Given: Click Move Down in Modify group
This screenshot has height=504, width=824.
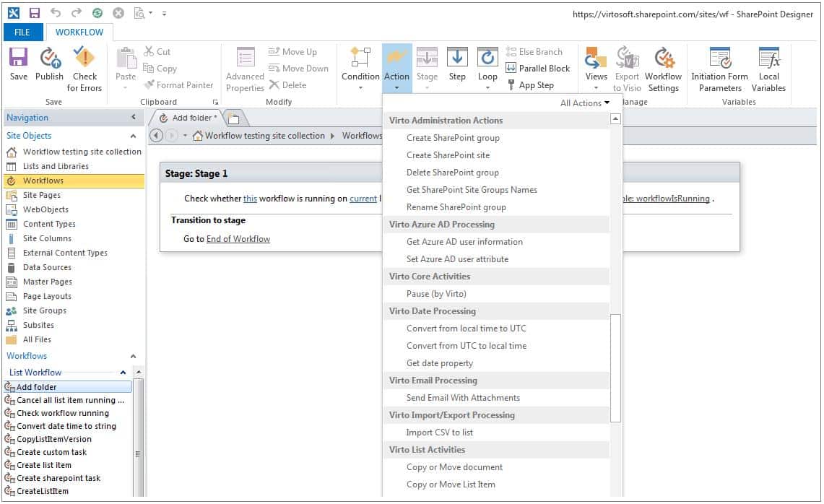Looking at the screenshot, I should (298, 69).
